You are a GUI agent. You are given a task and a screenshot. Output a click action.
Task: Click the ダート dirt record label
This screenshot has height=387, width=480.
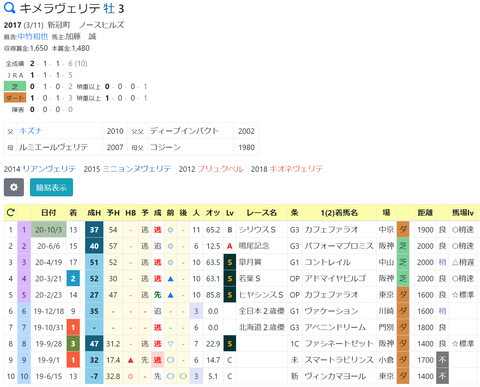(15, 98)
